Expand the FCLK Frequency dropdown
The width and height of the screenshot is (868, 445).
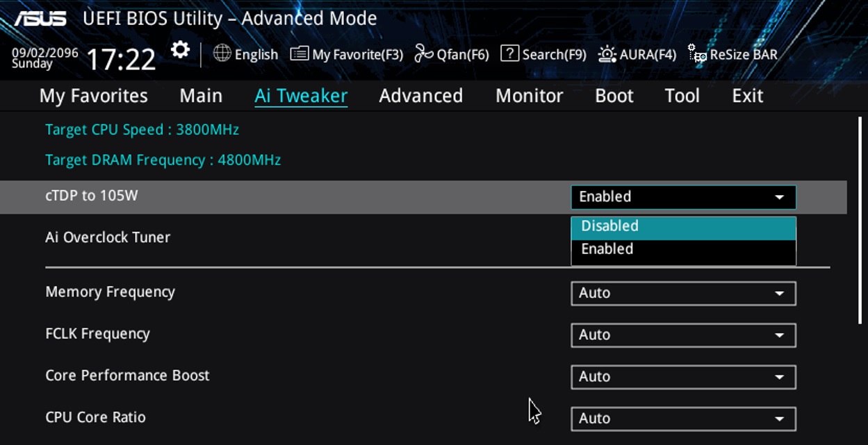[x=683, y=335]
